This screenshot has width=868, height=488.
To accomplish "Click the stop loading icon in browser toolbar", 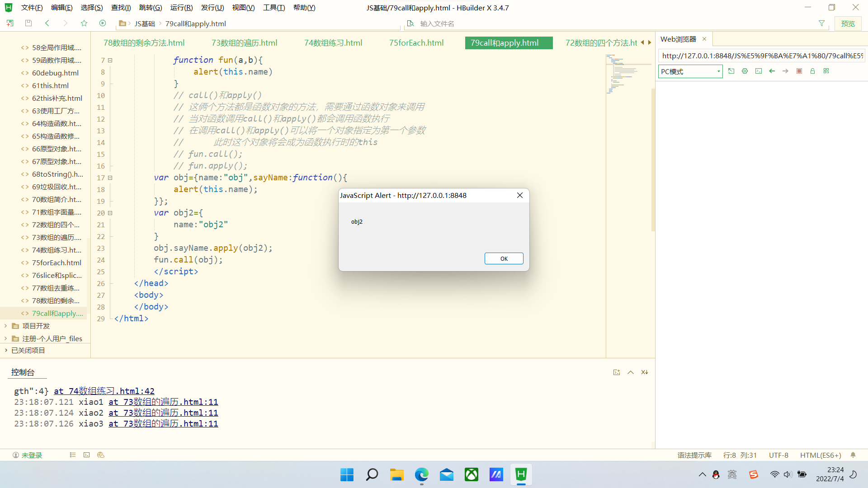I will [799, 71].
